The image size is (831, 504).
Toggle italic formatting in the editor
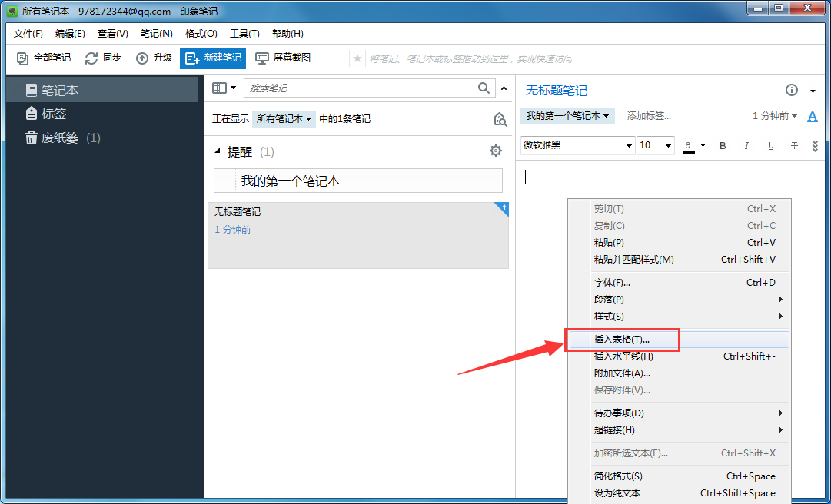point(746,145)
